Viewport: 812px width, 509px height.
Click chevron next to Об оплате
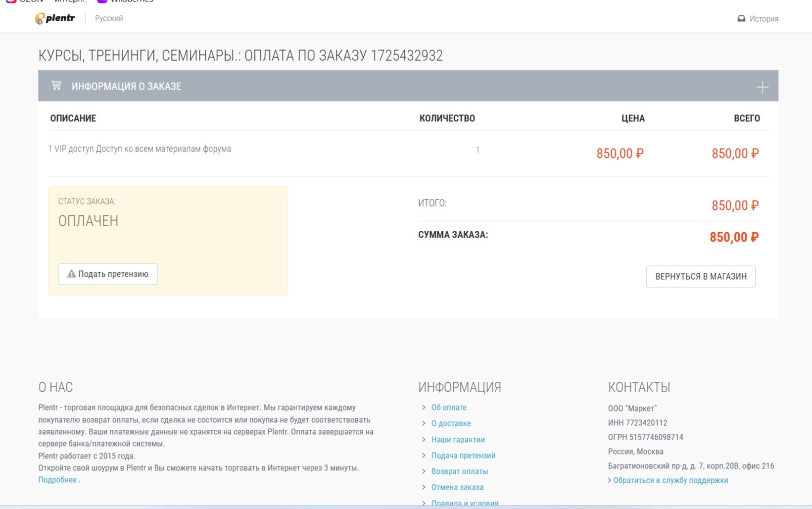[x=424, y=407]
